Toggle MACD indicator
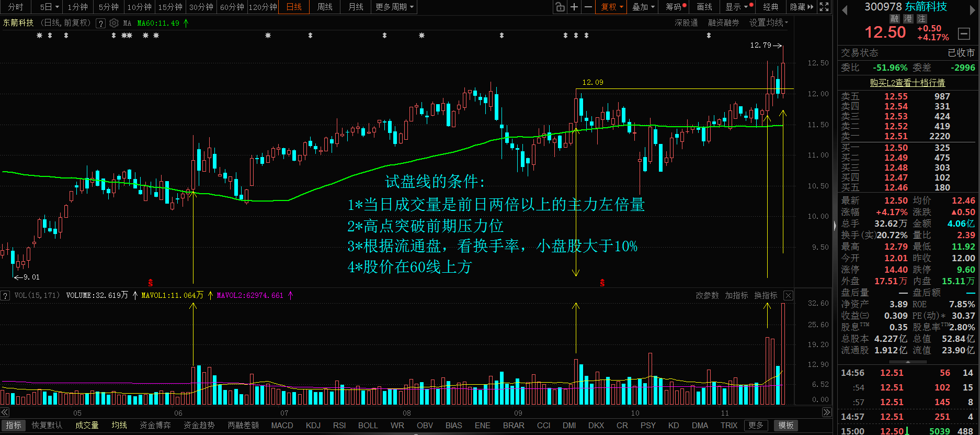Image resolution: width=980 pixels, height=435 pixels. click(282, 425)
